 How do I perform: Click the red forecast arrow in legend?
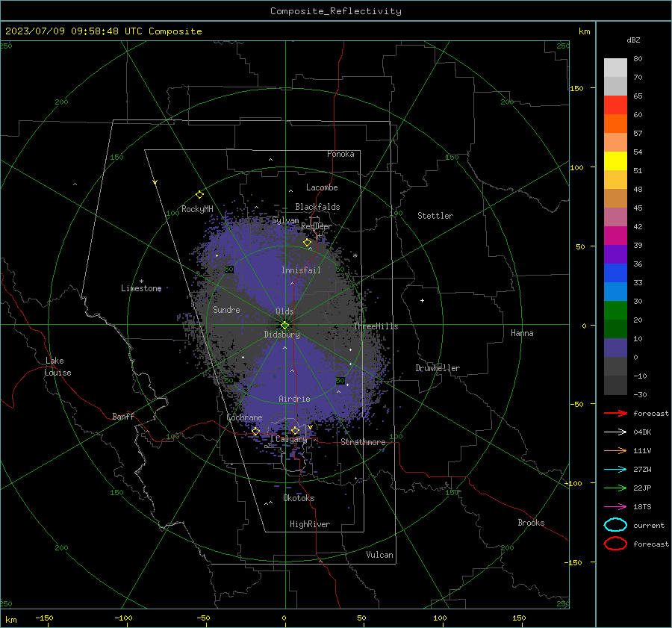tap(616, 413)
